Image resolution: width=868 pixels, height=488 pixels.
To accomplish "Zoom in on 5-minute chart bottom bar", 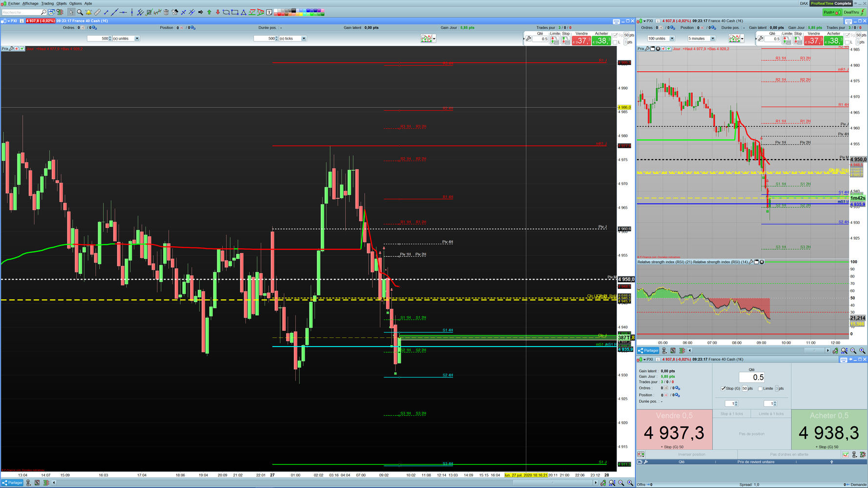I will [x=862, y=350].
